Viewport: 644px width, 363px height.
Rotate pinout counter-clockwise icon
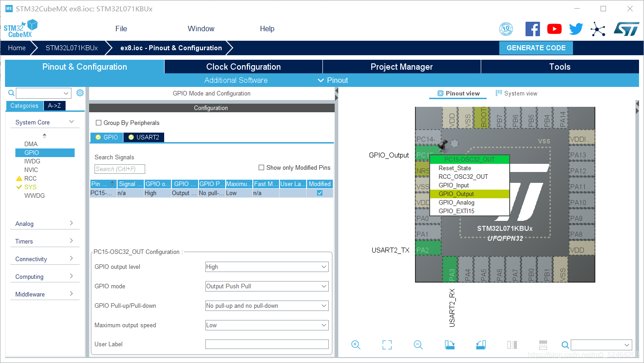click(481, 345)
